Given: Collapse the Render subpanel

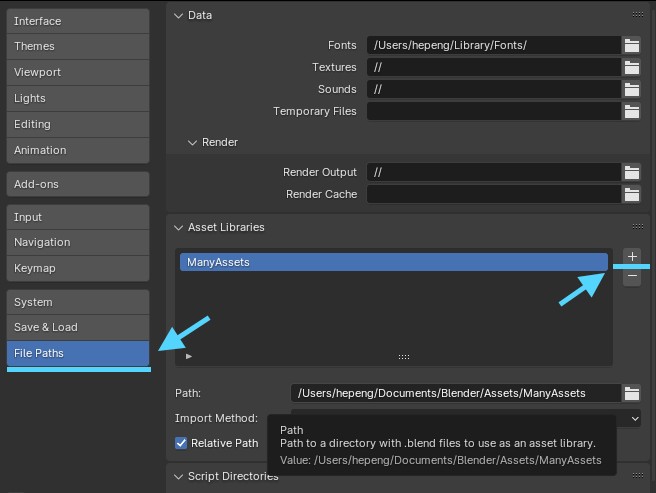Looking at the screenshot, I should point(193,142).
